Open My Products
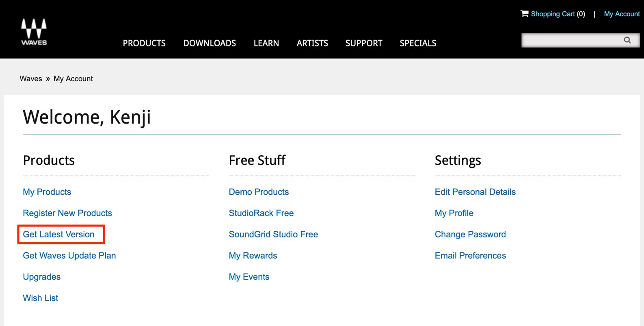Image resolution: width=644 pixels, height=326 pixels. [47, 192]
